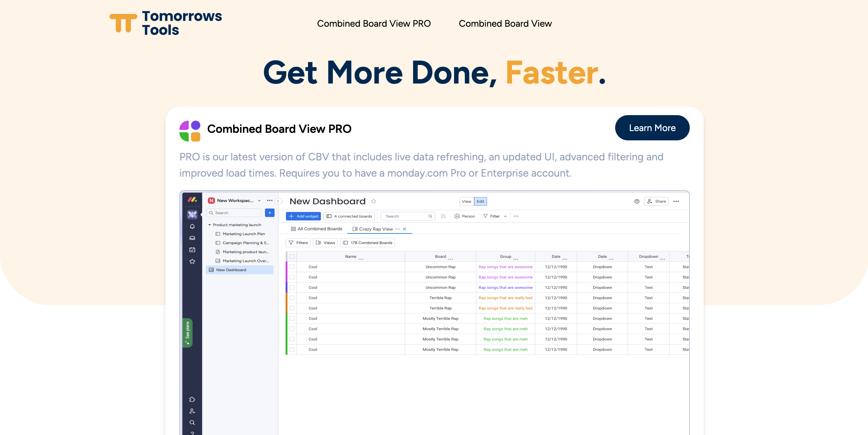Select the Crazy Rap View tab
Image resolution: width=868 pixels, height=435 pixels.
(x=376, y=229)
